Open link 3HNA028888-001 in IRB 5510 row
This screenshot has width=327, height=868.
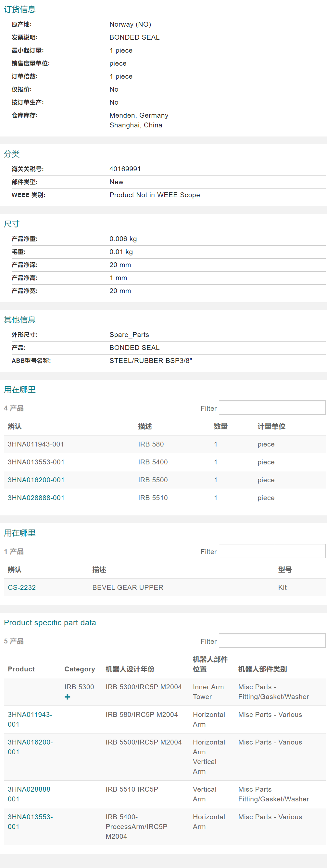[36, 498]
